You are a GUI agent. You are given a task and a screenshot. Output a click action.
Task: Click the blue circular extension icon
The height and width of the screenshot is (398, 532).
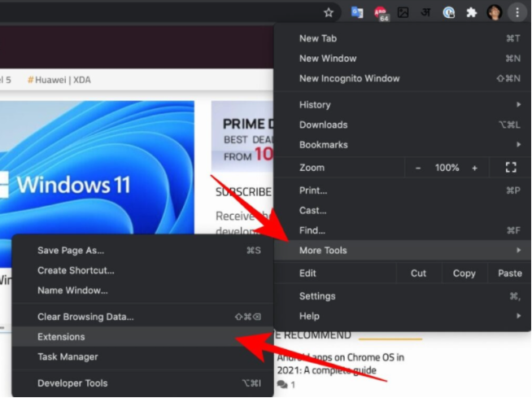click(448, 13)
